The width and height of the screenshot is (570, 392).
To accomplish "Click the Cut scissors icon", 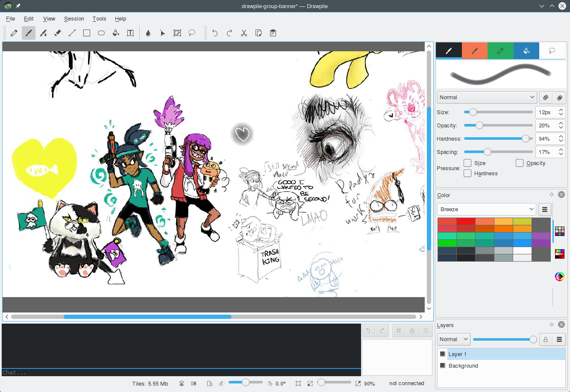I will pos(244,33).
